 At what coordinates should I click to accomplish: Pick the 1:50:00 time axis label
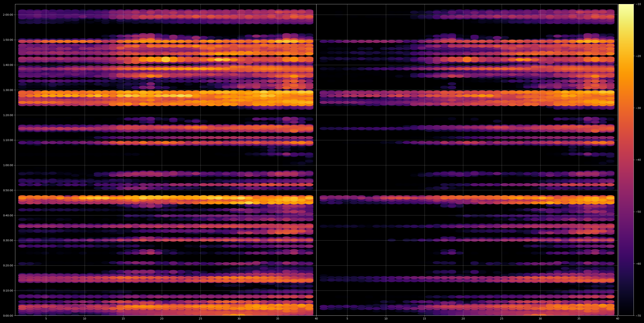click(x=8, y=40)
